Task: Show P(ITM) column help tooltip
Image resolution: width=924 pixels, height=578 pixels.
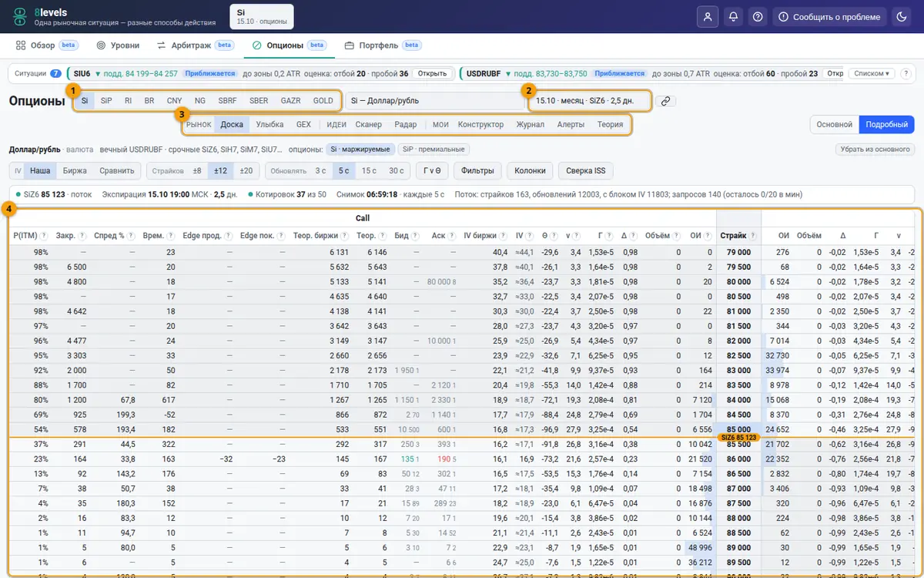Action: [x=44, y=235]
